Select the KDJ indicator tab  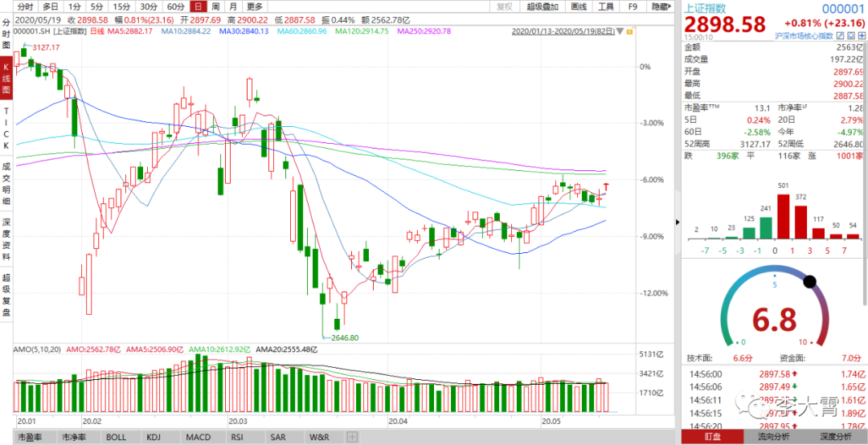coord(153,437)
